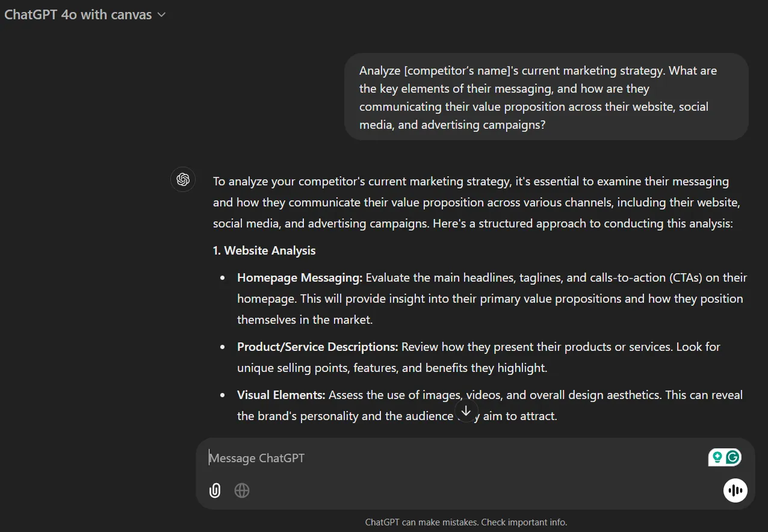768x532 pixels.
Task: Focus the Message ChatGPT input field
Action: [x=457, y=458]
